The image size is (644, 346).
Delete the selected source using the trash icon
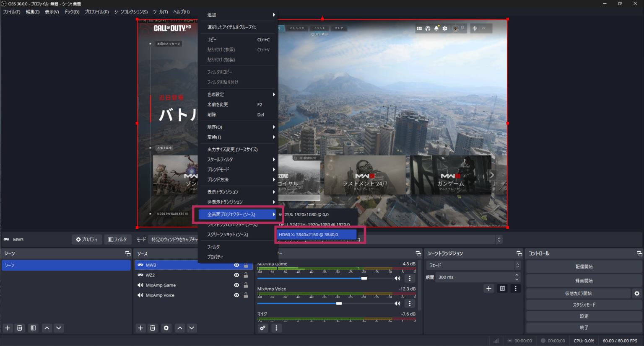pos(153,328)
